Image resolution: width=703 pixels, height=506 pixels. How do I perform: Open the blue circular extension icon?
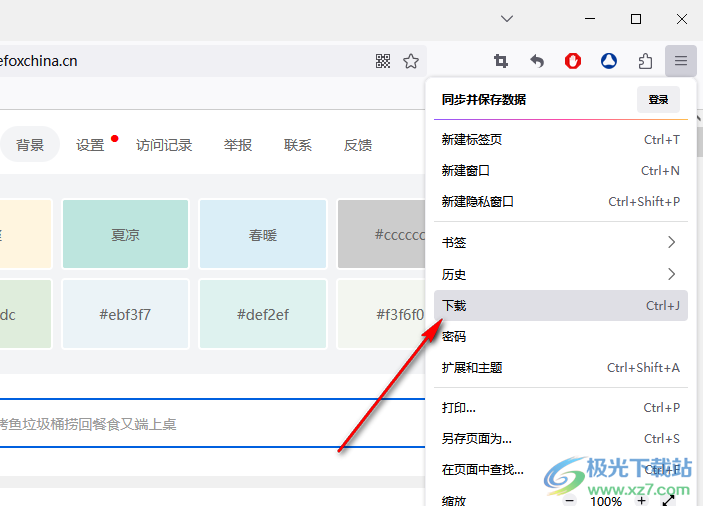point(609,61)
